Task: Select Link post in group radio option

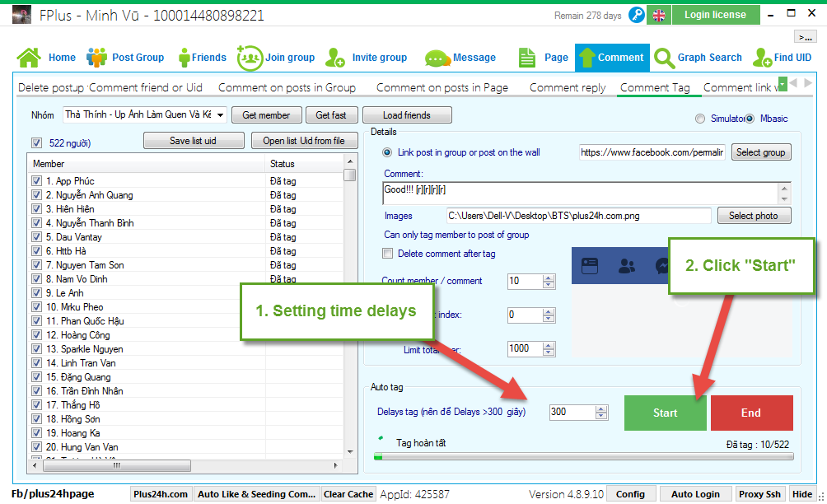Action: pyautogui.click(x=387, y=152)
